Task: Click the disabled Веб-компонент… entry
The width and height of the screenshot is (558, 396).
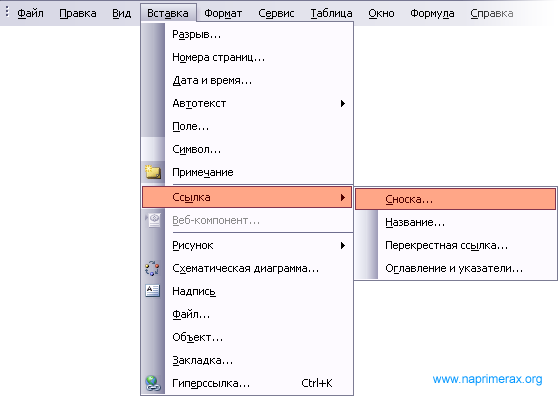Action: point(247,220)
